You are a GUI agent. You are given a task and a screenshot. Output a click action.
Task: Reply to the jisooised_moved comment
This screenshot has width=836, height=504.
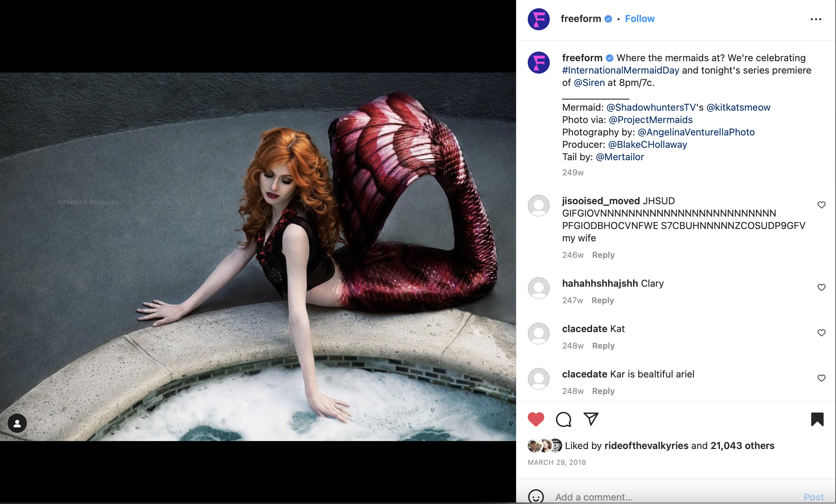[603, 255]
